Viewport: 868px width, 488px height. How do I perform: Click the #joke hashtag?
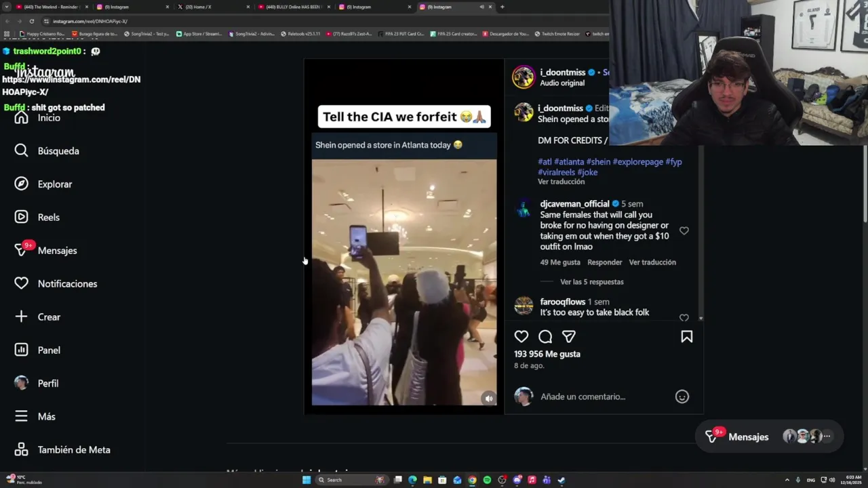point(587,172)
